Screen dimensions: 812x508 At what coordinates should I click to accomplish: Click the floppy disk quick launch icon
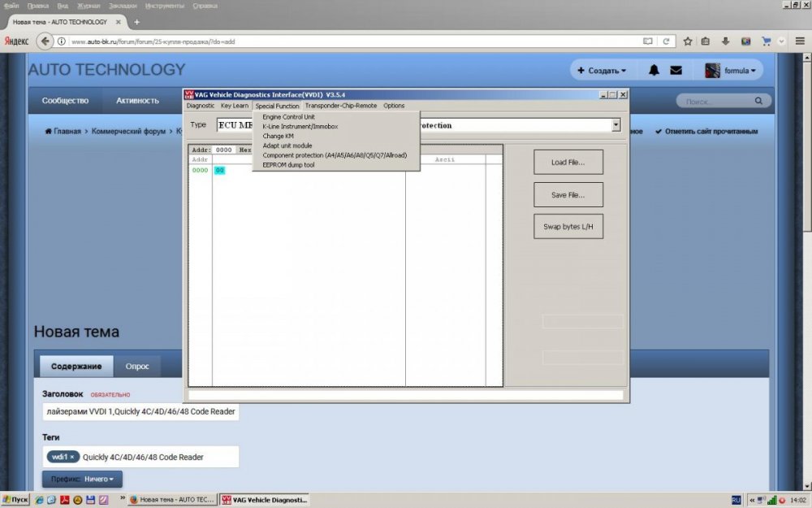pyautogui.click(x=91, y=500)
